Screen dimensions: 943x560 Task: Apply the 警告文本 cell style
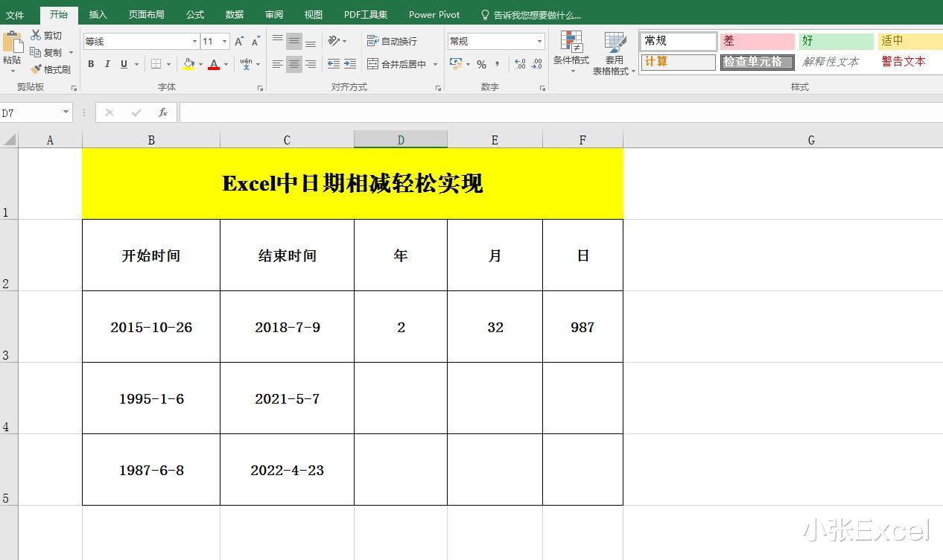click(x=903, y=62)
